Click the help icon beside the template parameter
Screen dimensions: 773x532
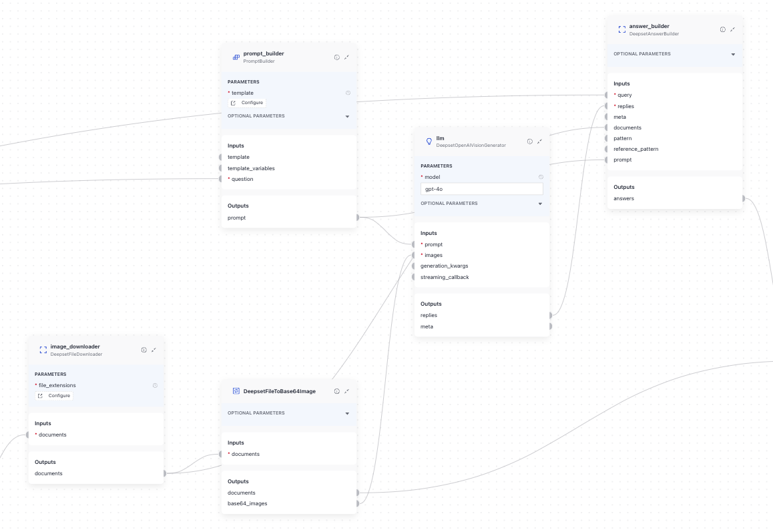[x=348, y=93]
